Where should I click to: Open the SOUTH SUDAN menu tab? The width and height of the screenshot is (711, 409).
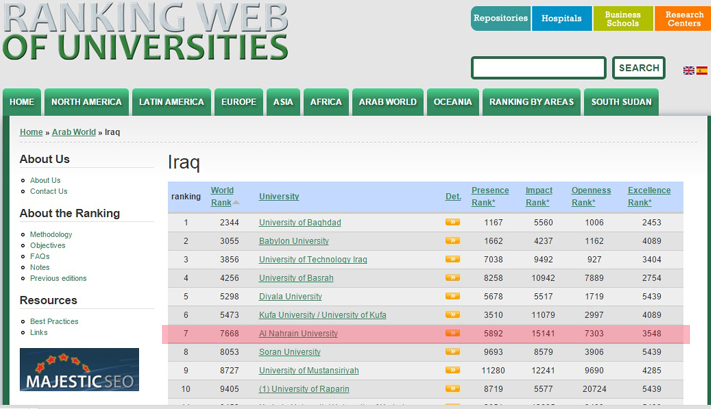621,102
